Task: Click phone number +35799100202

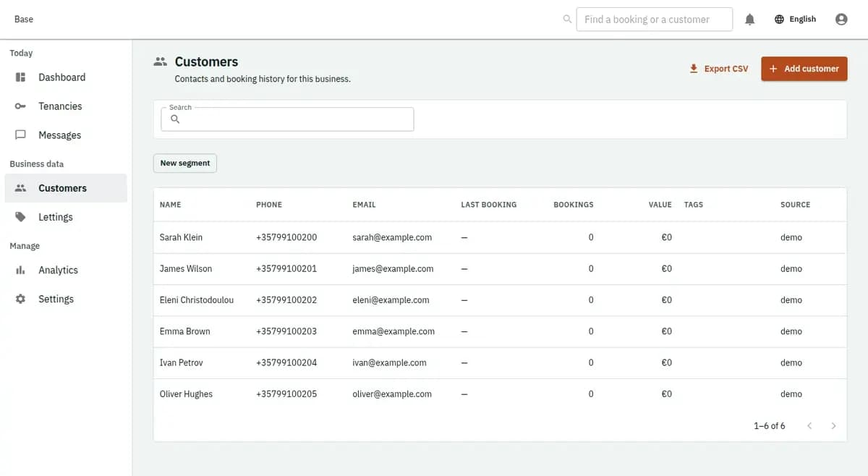Action: [286, 299]
